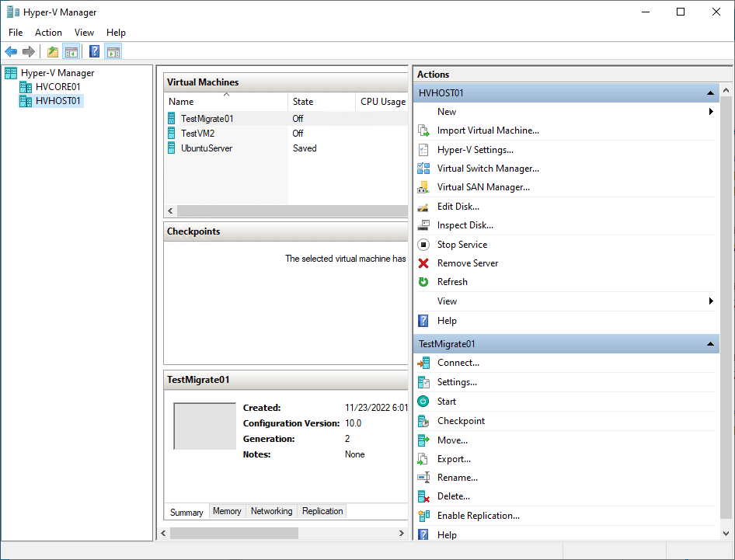Switch to the Networking tab
The image size is (735, 560).
271,511
